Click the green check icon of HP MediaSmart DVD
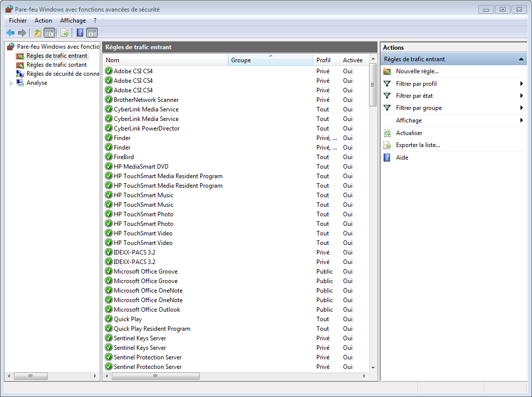Screen dimensions: 532x397 point(109,167)
